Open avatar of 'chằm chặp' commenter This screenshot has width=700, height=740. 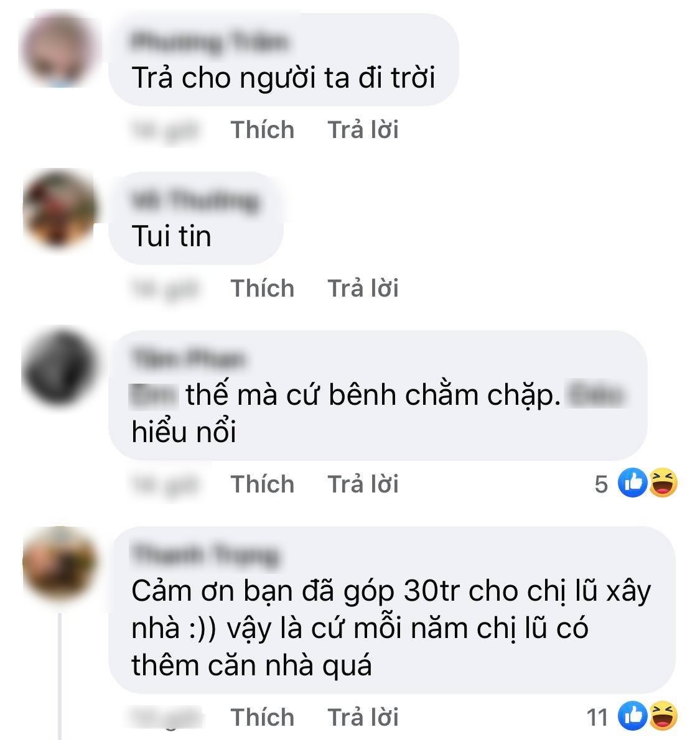[60, 367]
